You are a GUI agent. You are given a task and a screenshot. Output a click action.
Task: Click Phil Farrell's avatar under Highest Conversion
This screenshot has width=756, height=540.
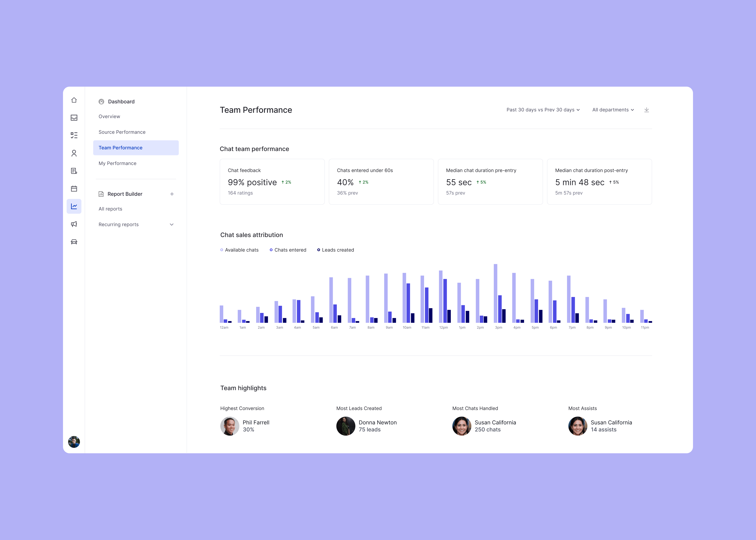click(x=230, y=426)
